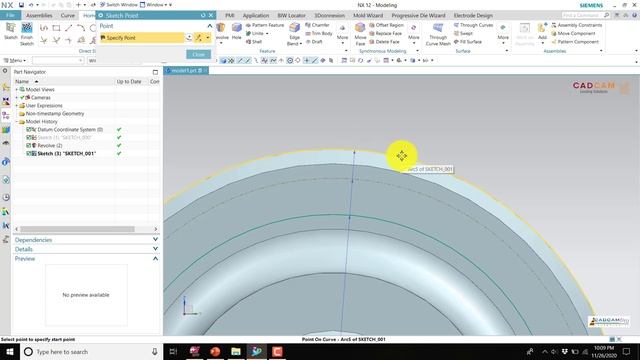Click Switch Window in the title bar
Screen dimensions: 640x360
coord(118,5)
